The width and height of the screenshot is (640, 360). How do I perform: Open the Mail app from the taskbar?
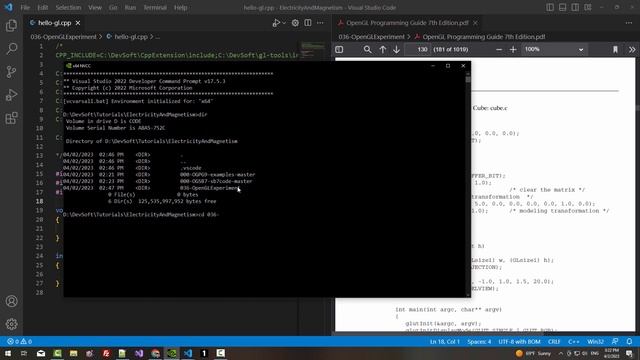pos(41,353)
